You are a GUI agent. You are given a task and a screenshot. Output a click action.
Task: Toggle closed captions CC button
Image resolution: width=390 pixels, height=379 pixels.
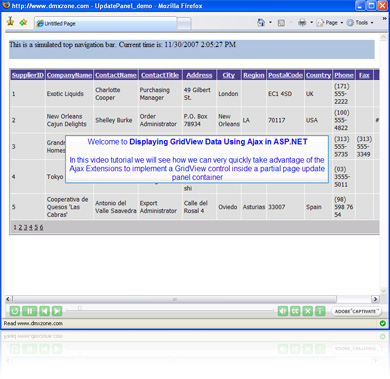pyautogui.click(x=295, y=311)
